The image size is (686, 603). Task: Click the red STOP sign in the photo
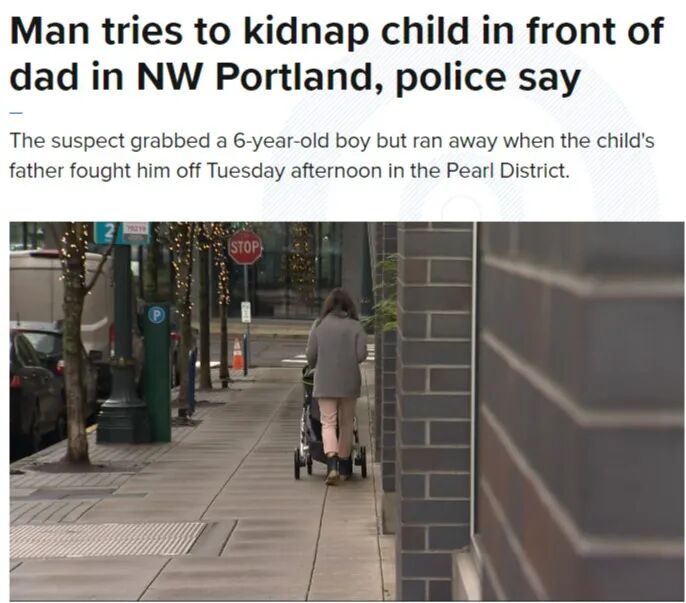click(245, 247)
